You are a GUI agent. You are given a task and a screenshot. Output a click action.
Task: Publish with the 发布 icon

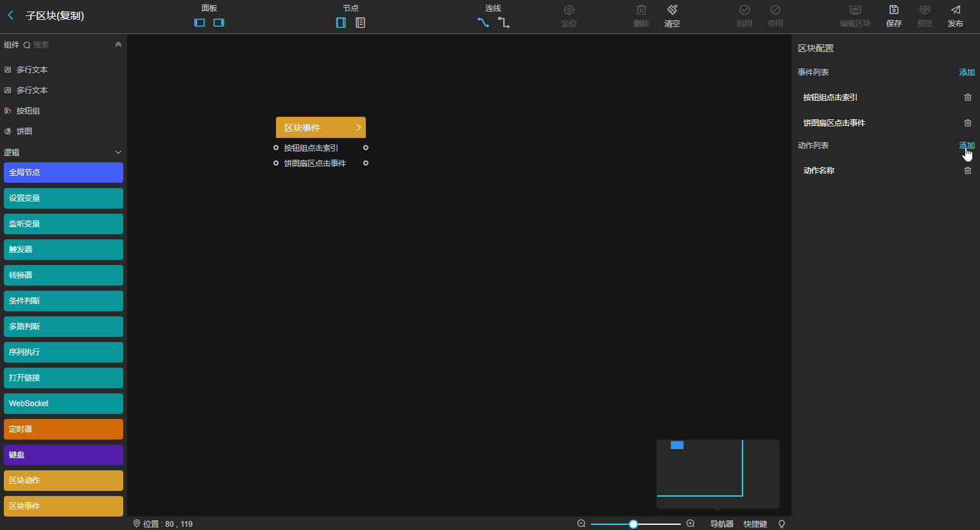pyautogui.click(x=956, y=10)
